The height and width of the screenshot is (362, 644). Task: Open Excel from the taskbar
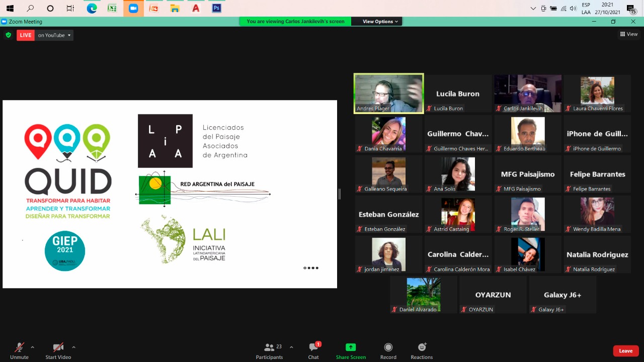[x=112, y=9]
